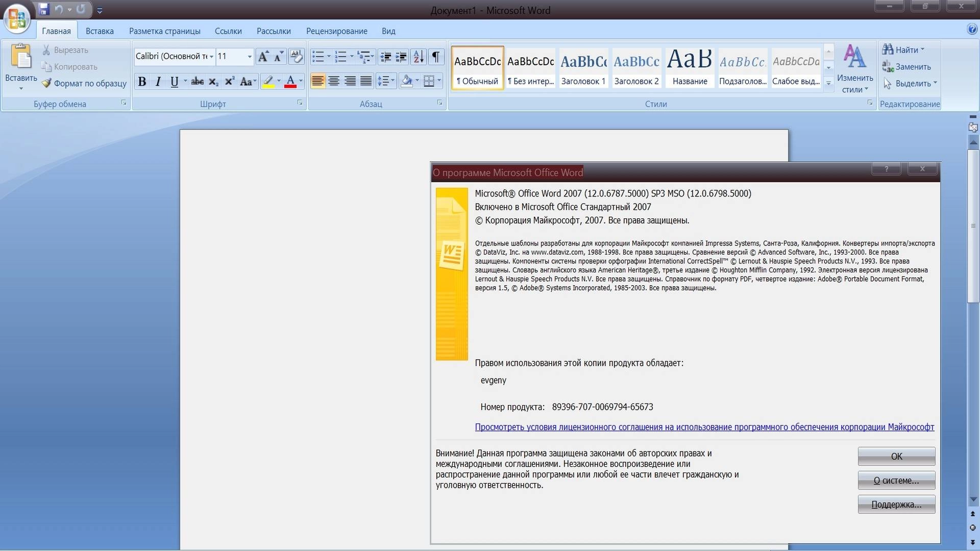Toggle Subscript formatting
980x551 pixels.
click(x=213, y=81)
